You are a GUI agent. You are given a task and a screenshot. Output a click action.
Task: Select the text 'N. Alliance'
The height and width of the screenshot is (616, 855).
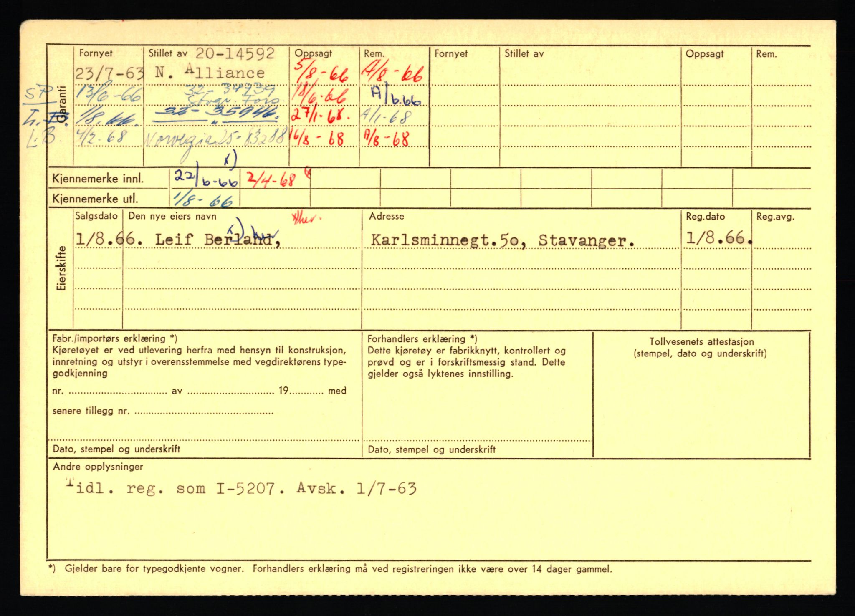point(210,73)
